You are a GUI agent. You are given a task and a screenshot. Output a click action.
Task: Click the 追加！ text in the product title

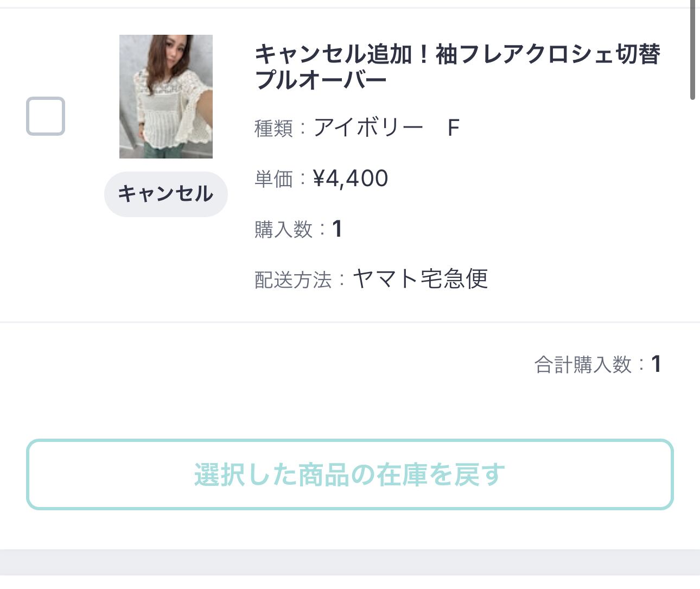(398, 55)
